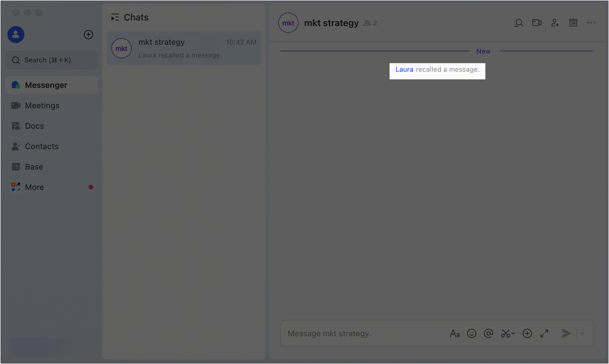Open the more options ellipsis in chat header

coord(591,23)
